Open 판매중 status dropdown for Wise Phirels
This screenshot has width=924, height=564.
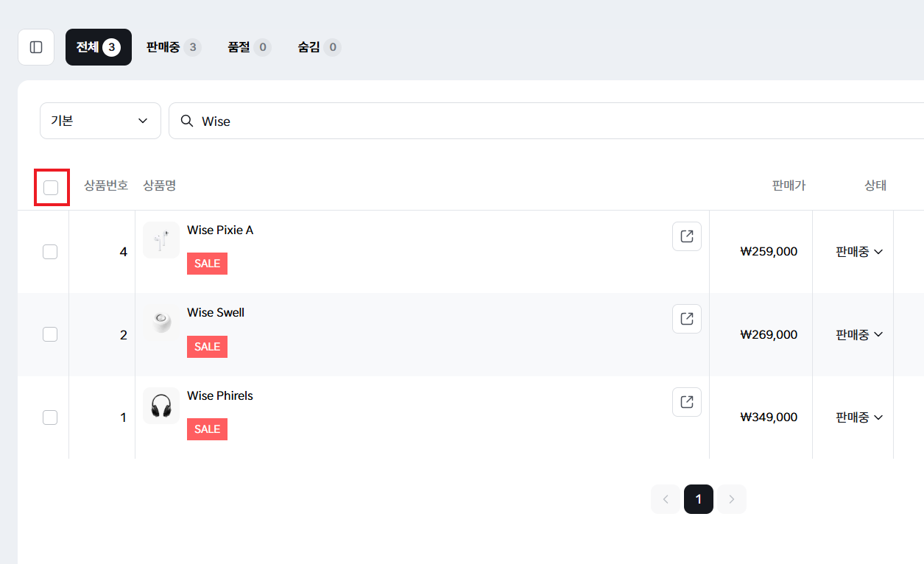coord(859,417)
